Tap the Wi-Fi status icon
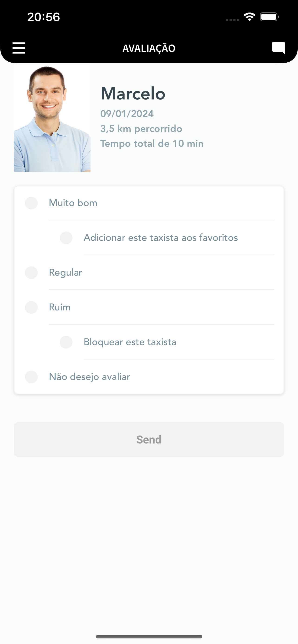Image resolution: width=298 pixels, height=644 pixels. 249,17
